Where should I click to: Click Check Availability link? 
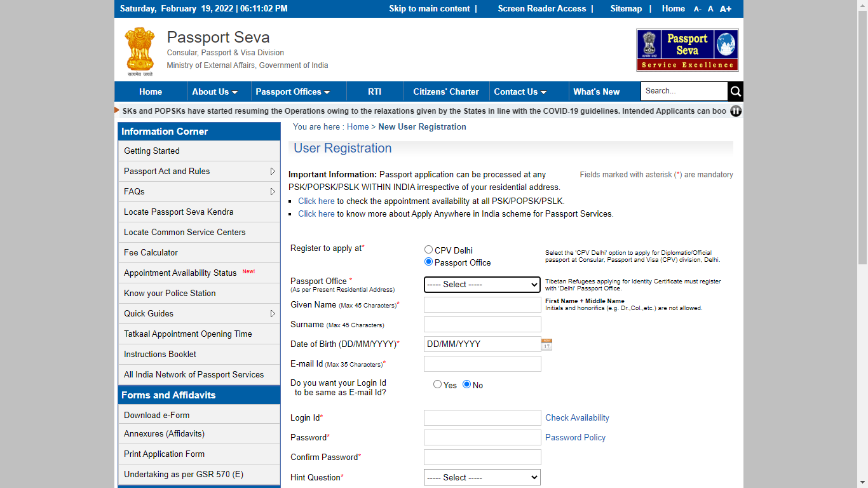[x=577, y=418]
